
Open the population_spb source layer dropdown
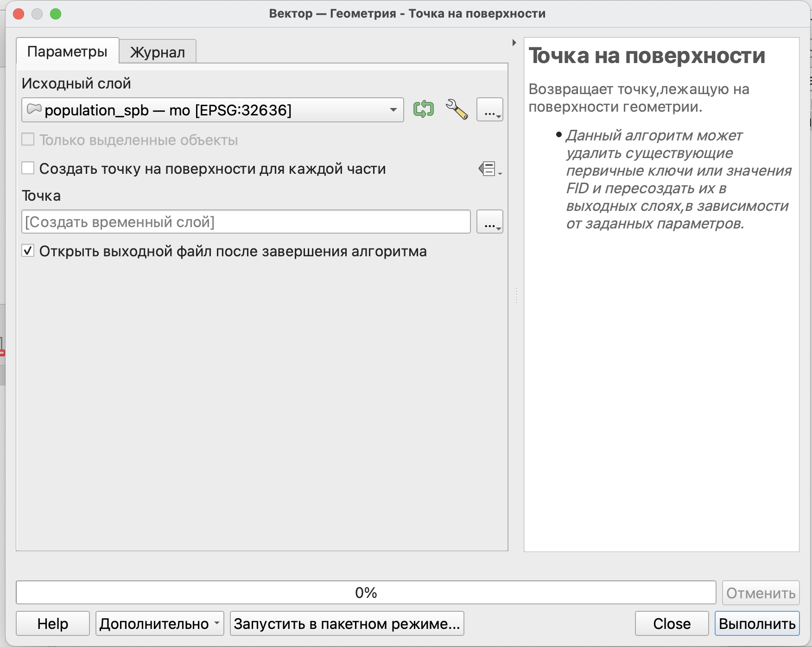click(212, 110)
